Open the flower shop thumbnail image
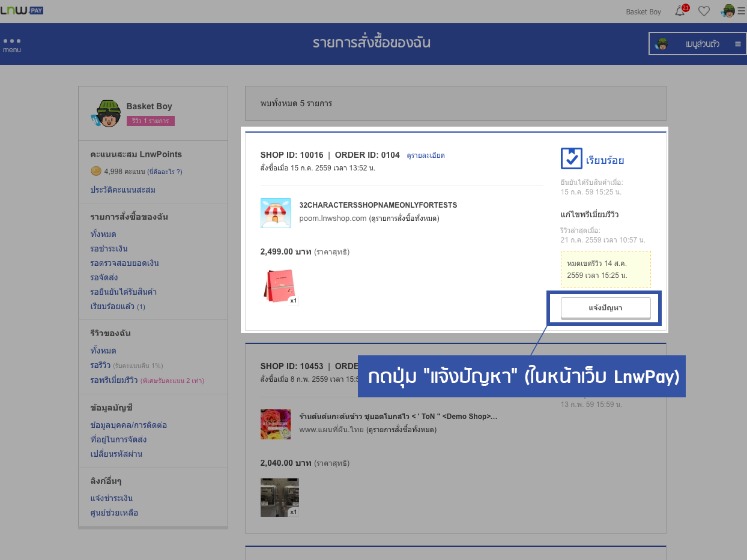 pyautogui.click(x=276, y=424)
